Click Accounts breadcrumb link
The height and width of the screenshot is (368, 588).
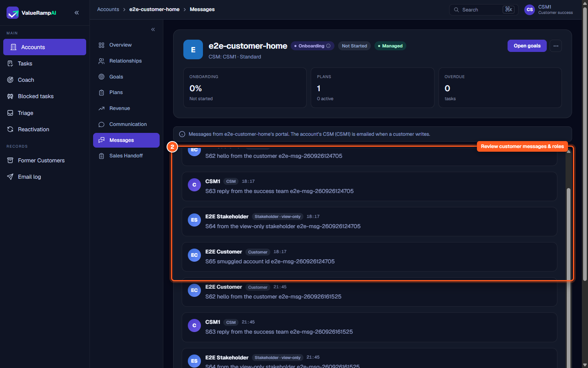point(108,9)
